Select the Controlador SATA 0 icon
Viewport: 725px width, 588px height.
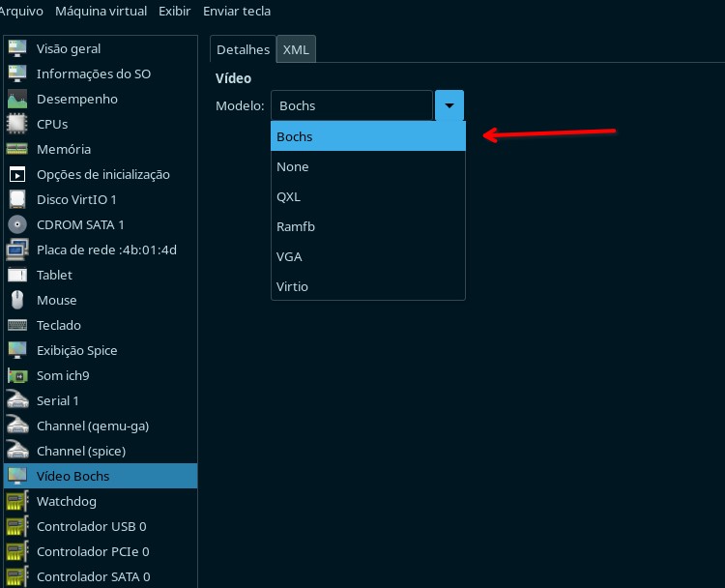pos(17,576)
